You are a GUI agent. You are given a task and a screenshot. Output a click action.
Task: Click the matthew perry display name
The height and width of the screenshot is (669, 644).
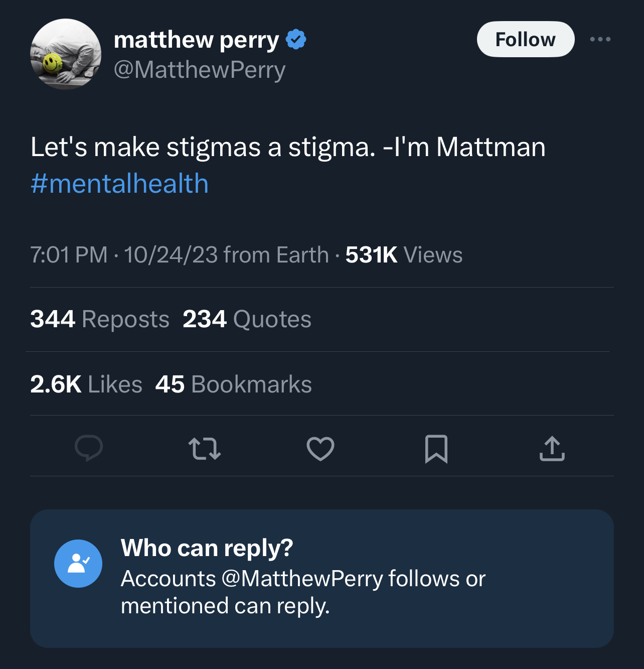click(196, 40)
